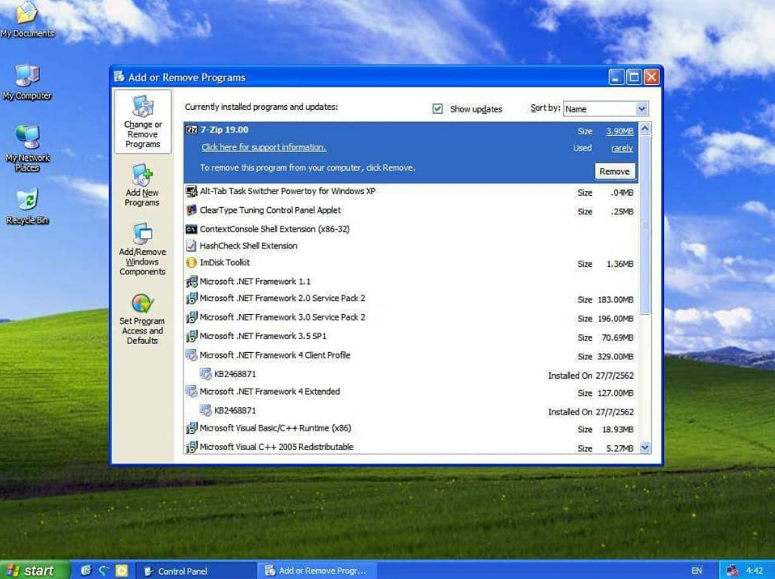This screenshot has height=579, width=775.
Task: Click the Add or Remove Programs title bar icon
Action: (x=119, y=77)
